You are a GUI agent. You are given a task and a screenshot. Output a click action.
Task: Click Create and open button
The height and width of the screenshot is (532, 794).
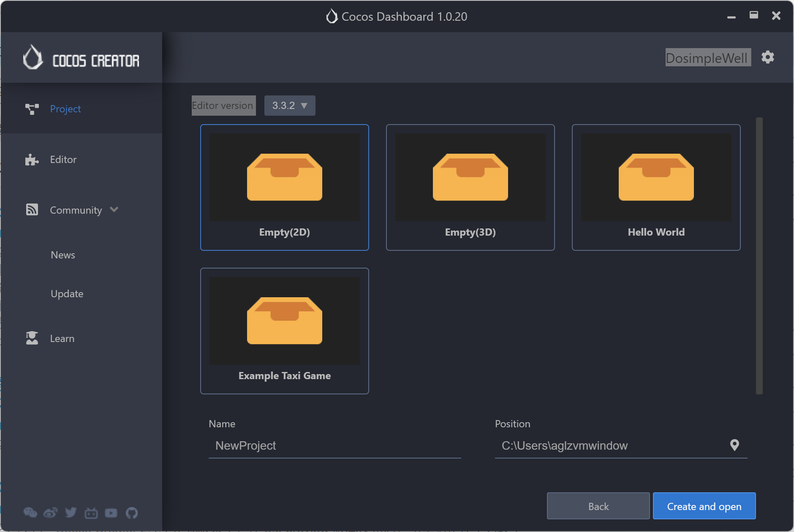tap(704, 506)
